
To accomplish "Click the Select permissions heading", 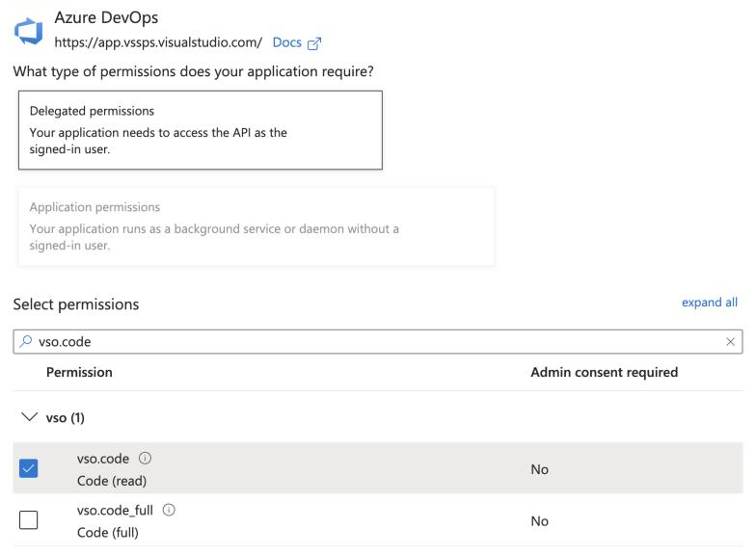I will pyautogui.click(x=76, y=304).
